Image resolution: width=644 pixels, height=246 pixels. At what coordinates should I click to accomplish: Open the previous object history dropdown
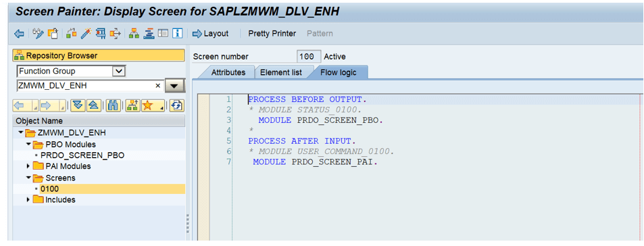pyautogui.click(x=35, y=107)
